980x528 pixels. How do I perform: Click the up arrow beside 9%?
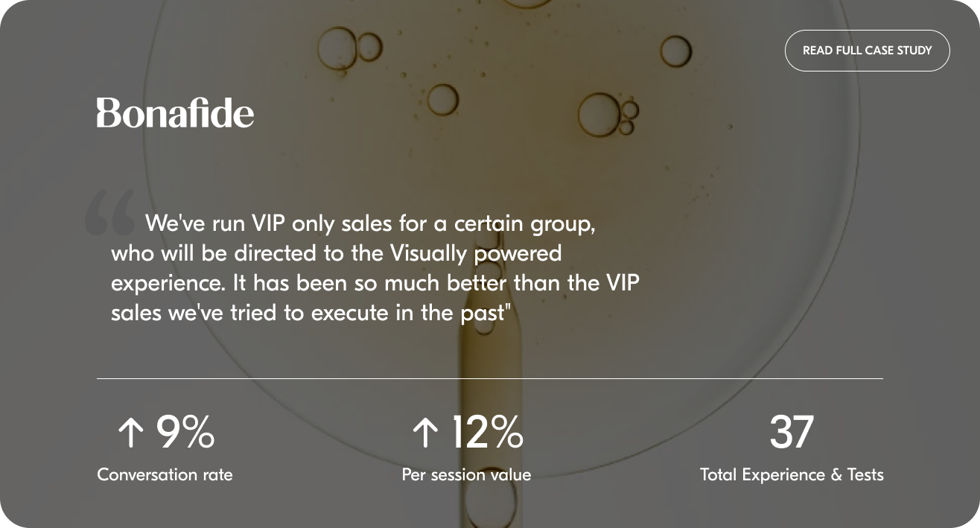pos(130,433)
